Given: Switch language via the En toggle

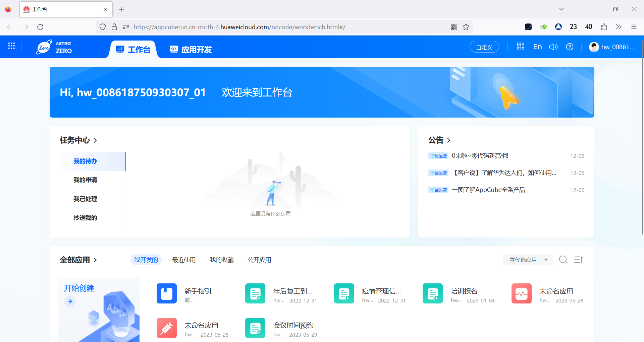Looking at the screenshot, I should (537, 47).
